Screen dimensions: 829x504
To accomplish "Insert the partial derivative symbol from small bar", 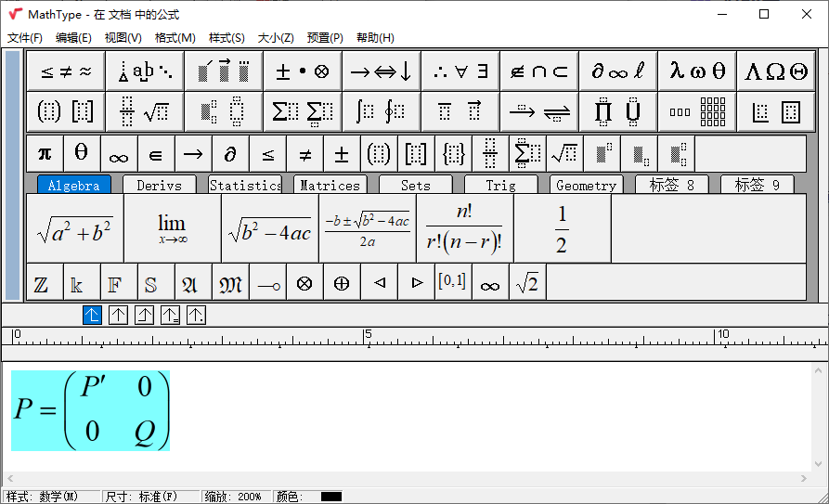I will 230,154.
